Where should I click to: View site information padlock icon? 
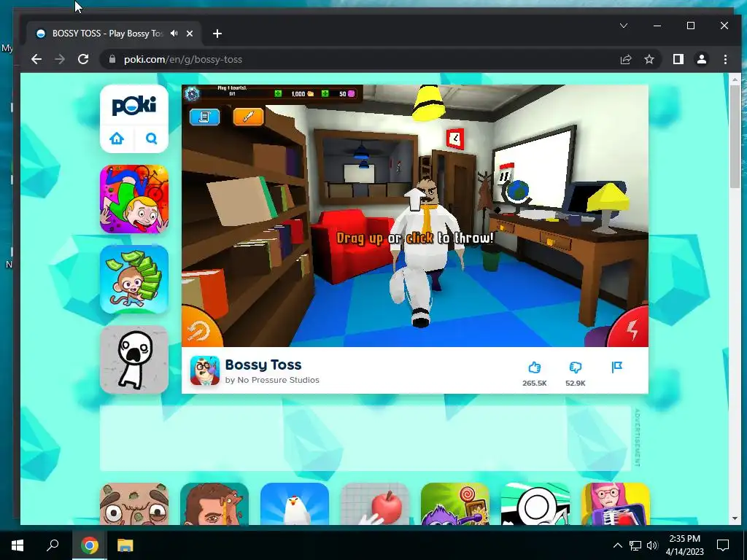pos(112,59)
